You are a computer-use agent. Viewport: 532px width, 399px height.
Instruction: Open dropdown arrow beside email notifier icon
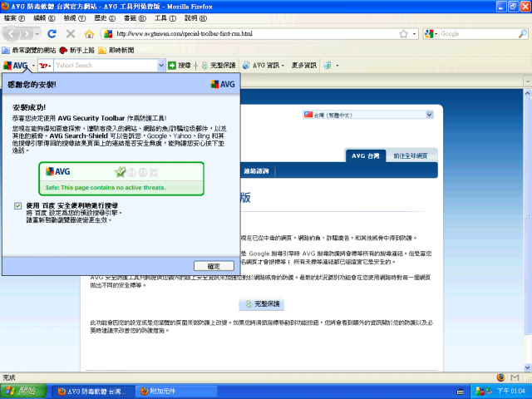pos(337,66)
